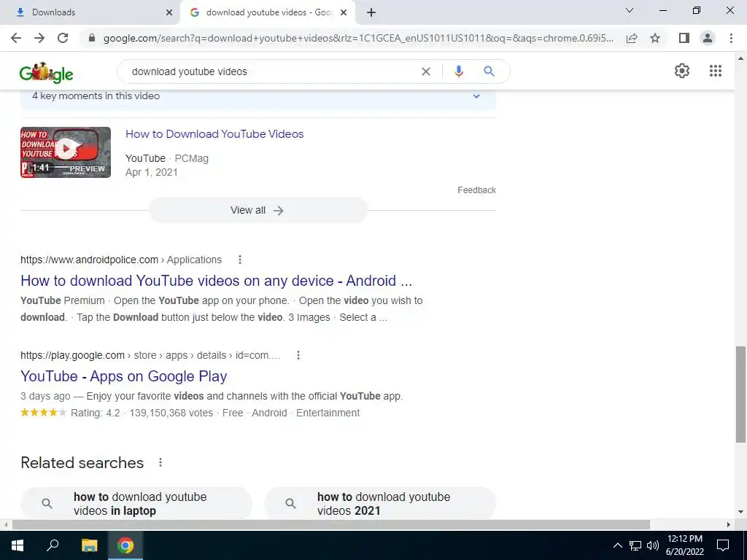Select the download youtube videos tab
Screen dimensions: 747x560
click(268, 12)
